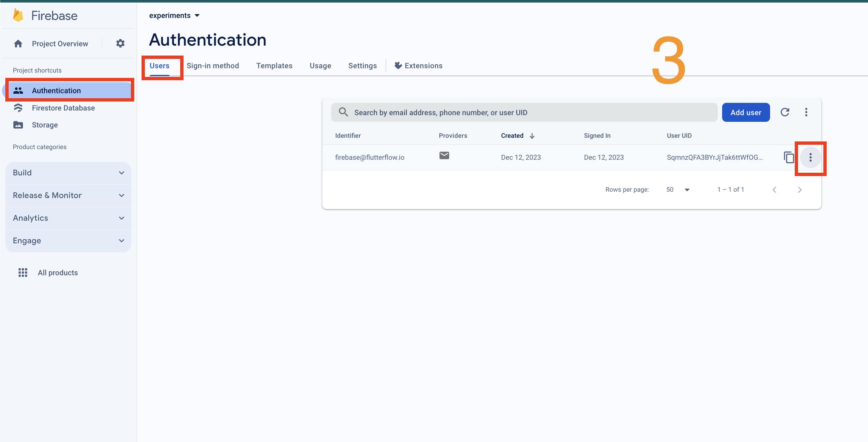Open the rows per page dropdown

coord(678,189)
